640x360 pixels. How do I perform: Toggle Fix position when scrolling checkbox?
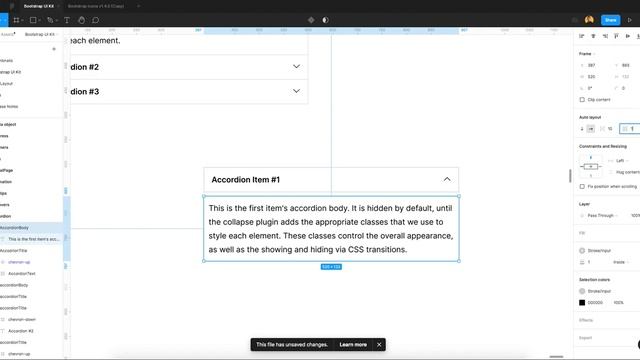click(x=582, y=187)
